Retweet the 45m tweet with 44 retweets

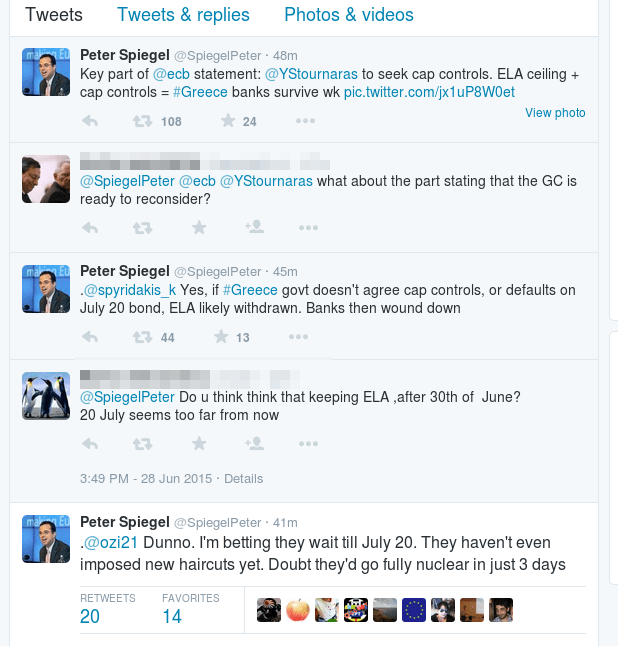click(143, 337)
